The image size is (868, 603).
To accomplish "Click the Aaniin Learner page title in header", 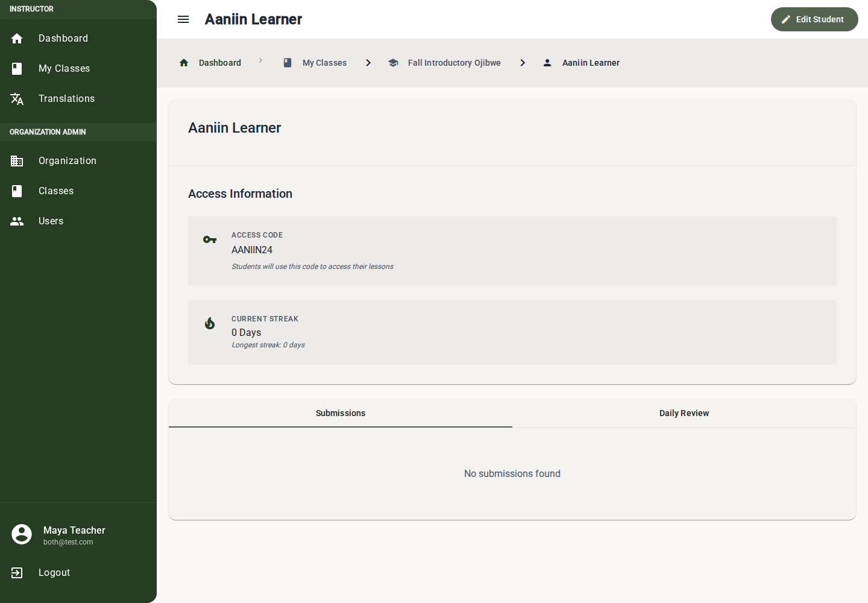I will (253, 19).
